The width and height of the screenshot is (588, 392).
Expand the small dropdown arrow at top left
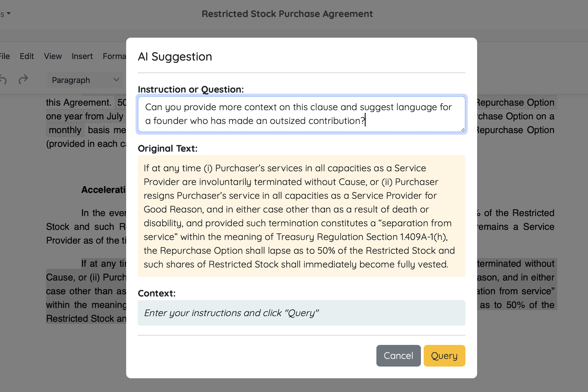(x=9, y=14)
